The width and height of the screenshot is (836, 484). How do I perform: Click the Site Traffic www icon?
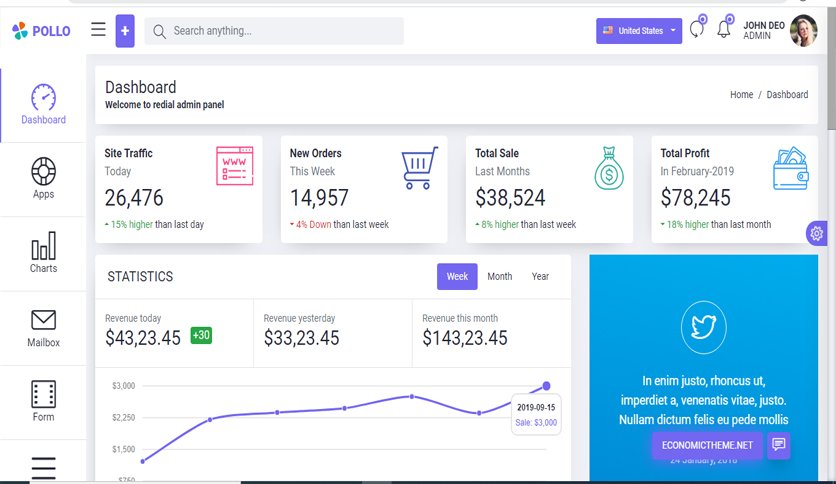coord(235,166)
